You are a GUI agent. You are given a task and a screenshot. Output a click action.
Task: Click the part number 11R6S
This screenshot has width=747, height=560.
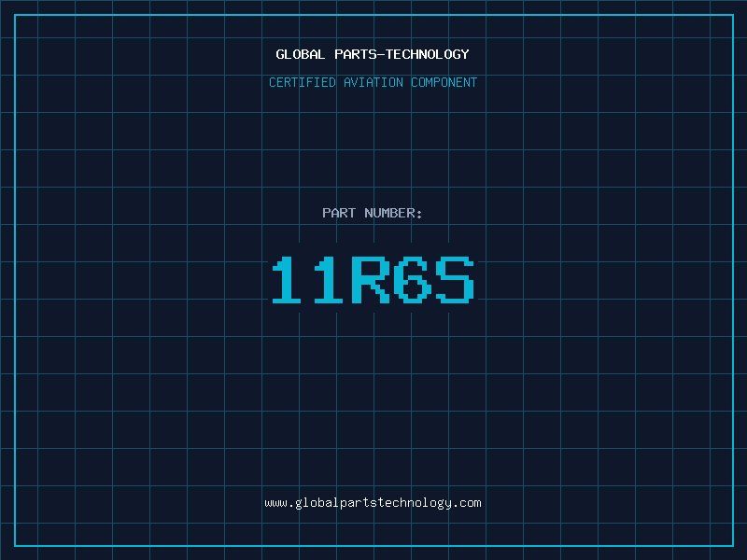coord(373,280)
